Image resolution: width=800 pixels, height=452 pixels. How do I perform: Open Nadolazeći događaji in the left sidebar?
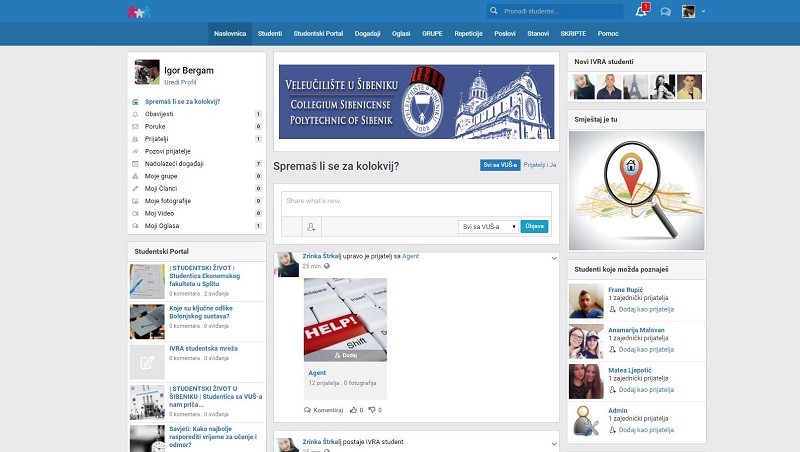(x=175, y=163)
